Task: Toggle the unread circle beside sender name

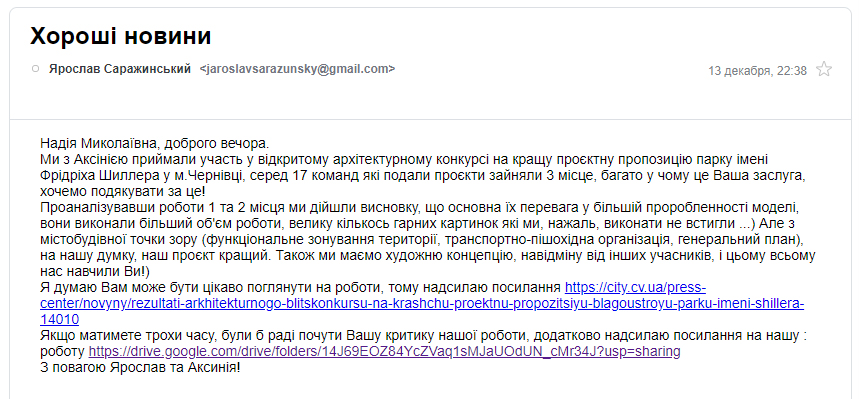Action: point(36,69)
